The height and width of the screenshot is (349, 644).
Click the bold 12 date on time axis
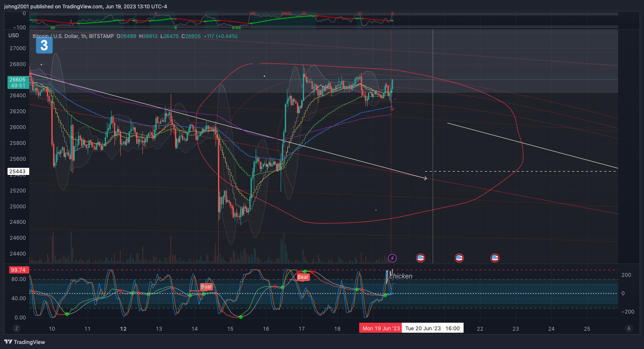(x=123, y=329)
